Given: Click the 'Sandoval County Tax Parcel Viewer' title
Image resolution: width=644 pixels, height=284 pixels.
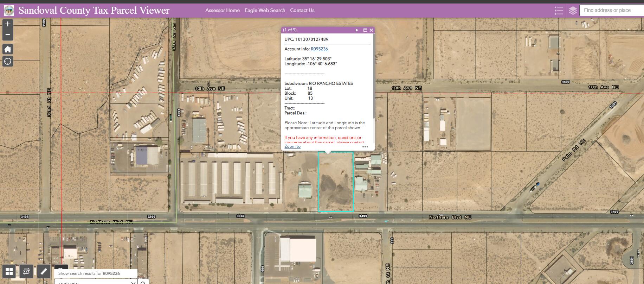Looking at the screenshot, I should [94, 11].
